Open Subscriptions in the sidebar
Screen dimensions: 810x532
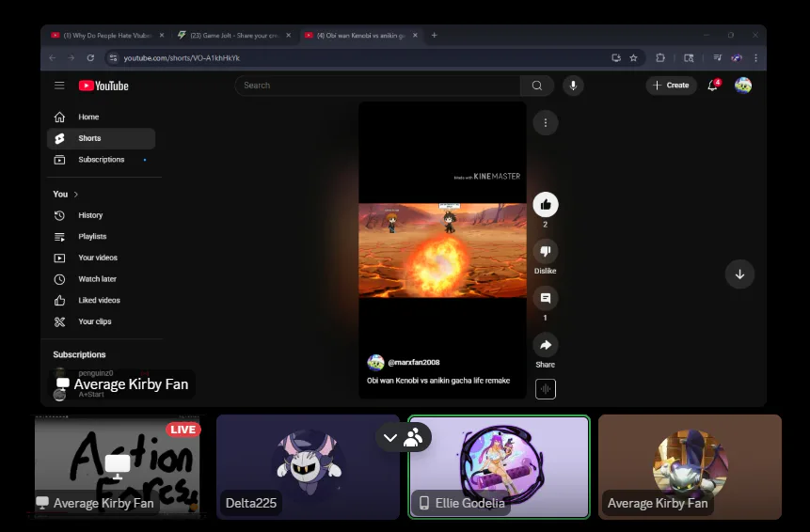click(102, 160)
